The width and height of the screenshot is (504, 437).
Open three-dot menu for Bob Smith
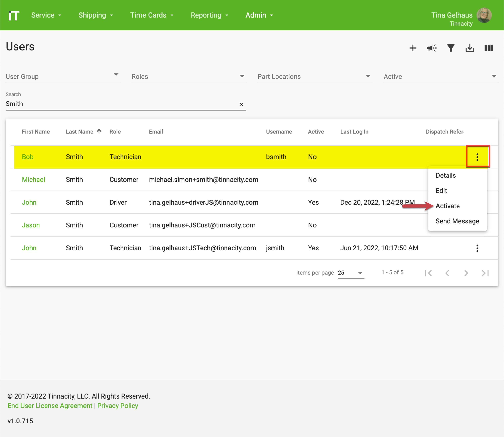point(477,157)
